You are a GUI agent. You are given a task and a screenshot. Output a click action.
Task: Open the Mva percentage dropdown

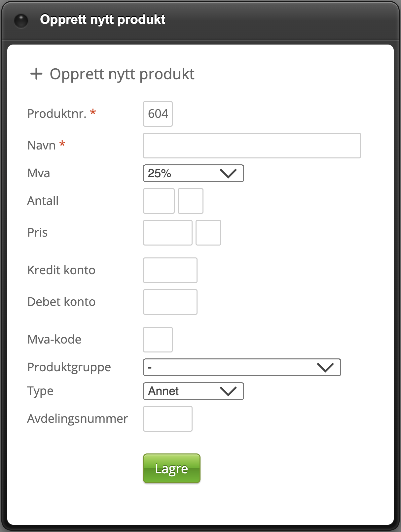193,173
